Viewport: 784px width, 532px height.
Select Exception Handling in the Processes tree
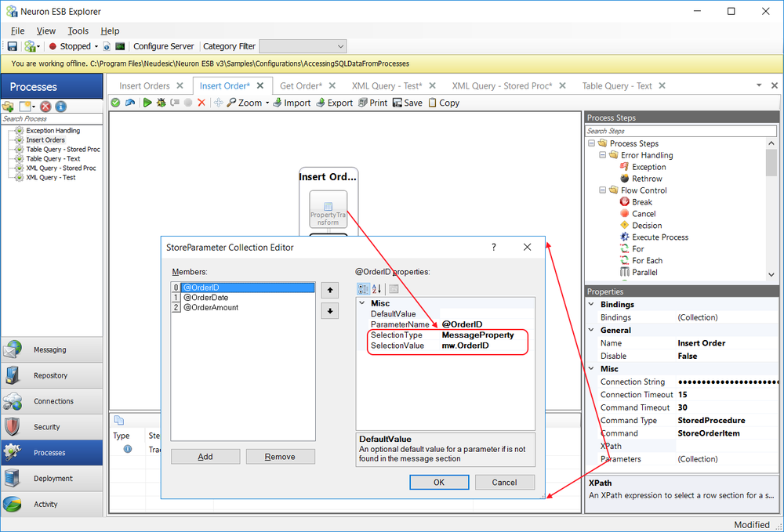click(x=53, y=130)
